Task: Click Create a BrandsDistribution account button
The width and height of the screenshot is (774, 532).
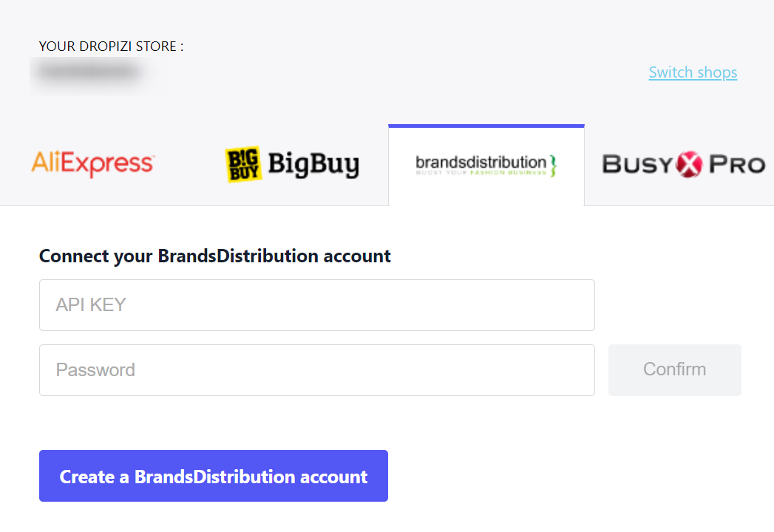Action: [214, 476]
